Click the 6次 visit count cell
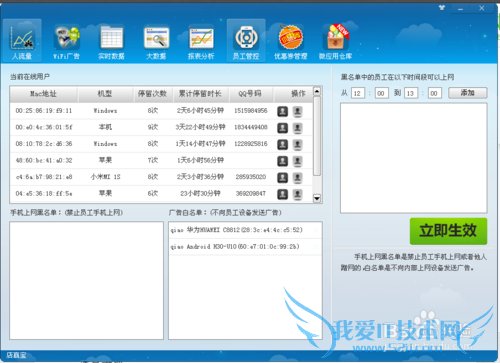 (x=153, y=193)
